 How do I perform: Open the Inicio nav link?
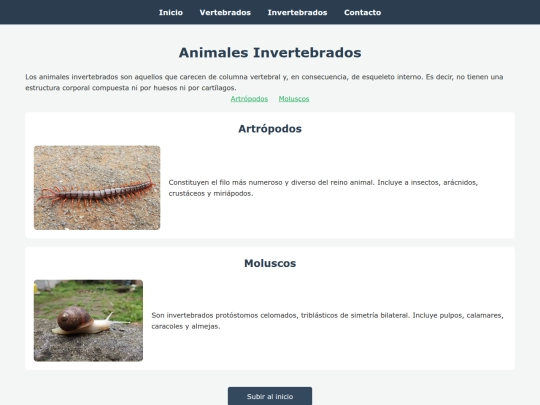point(170,12)
